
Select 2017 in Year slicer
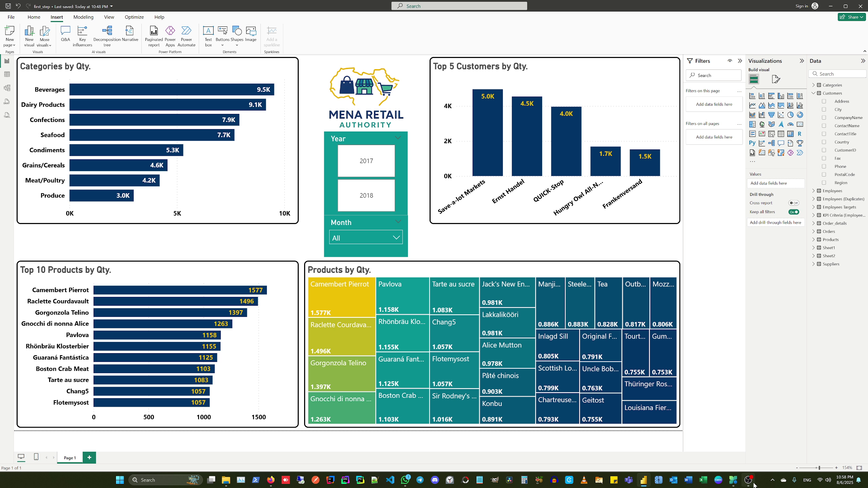pos(366,161)
